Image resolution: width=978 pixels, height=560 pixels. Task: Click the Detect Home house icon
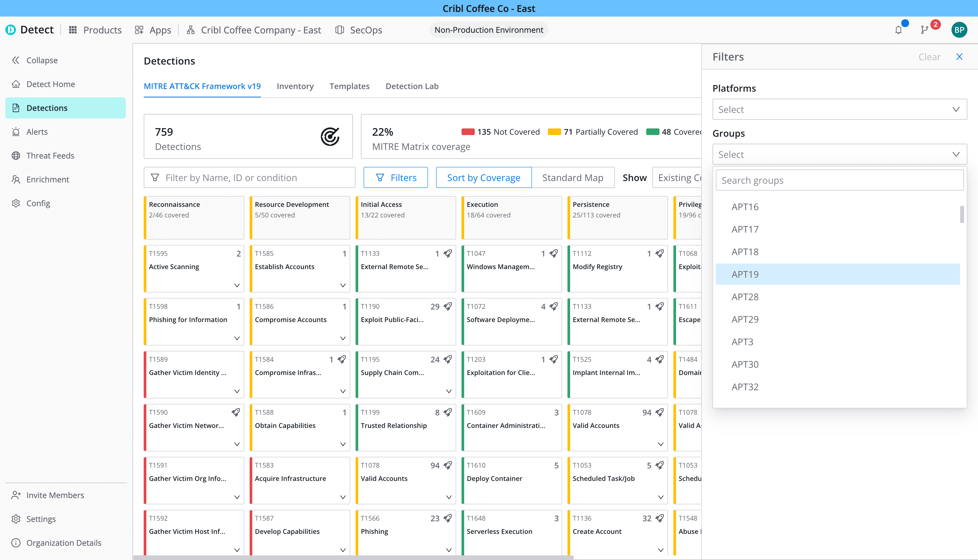coord(16,84)
